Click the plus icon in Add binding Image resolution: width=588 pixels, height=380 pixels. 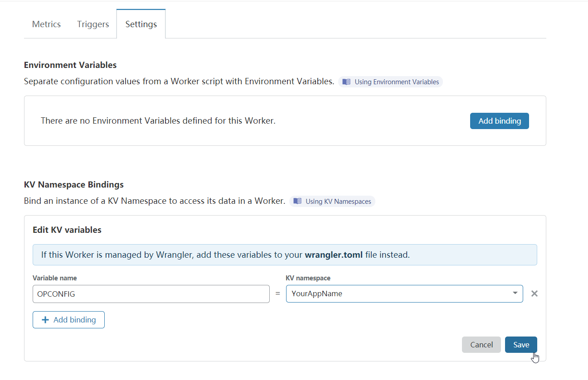[x=45, y=320]
